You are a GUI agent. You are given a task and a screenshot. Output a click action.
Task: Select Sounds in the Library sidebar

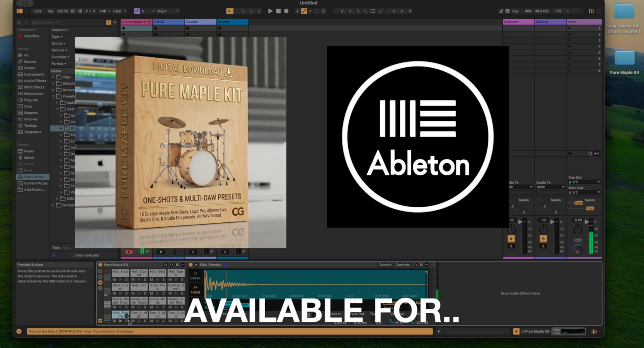[x=30, y=61]
